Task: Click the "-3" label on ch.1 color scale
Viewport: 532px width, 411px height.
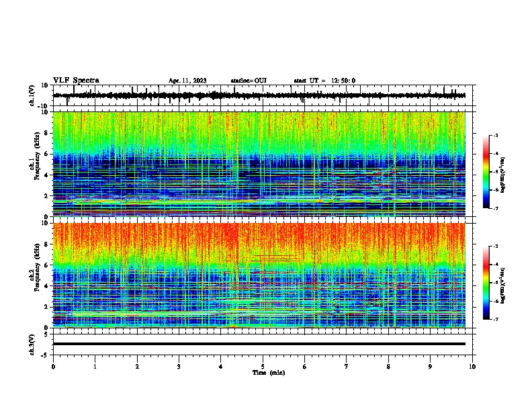Action: (495, 136)
